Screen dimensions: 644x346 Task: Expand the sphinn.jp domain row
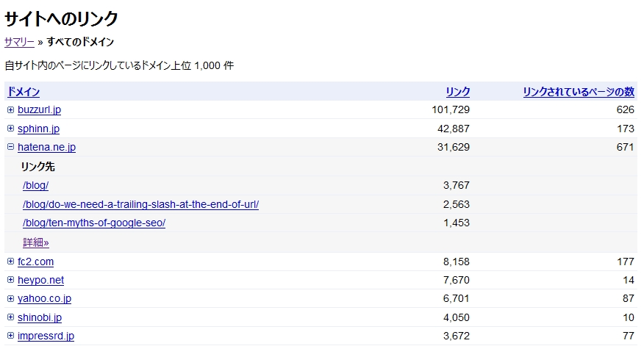click(x=11, y=129)
